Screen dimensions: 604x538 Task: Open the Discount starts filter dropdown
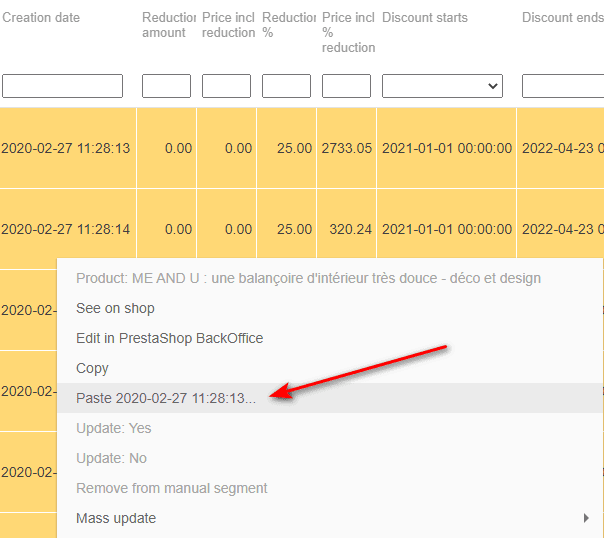point(442,86)
